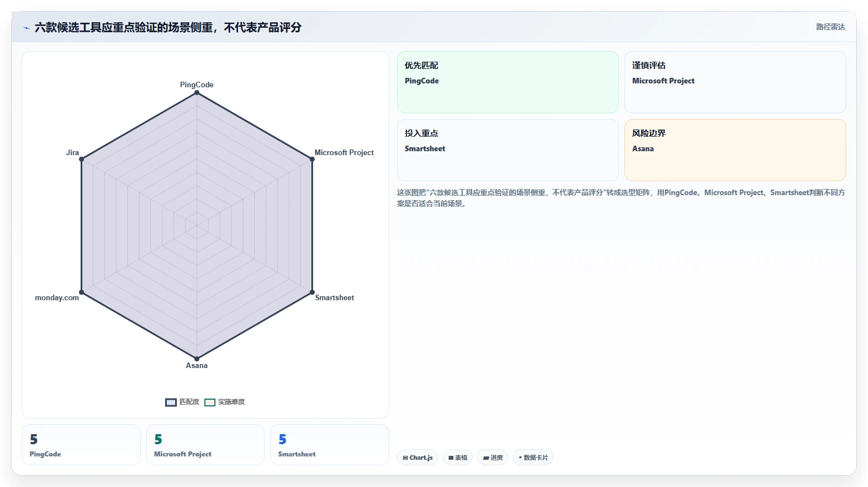Click the Jira axis label

click(x=72, y=152)
